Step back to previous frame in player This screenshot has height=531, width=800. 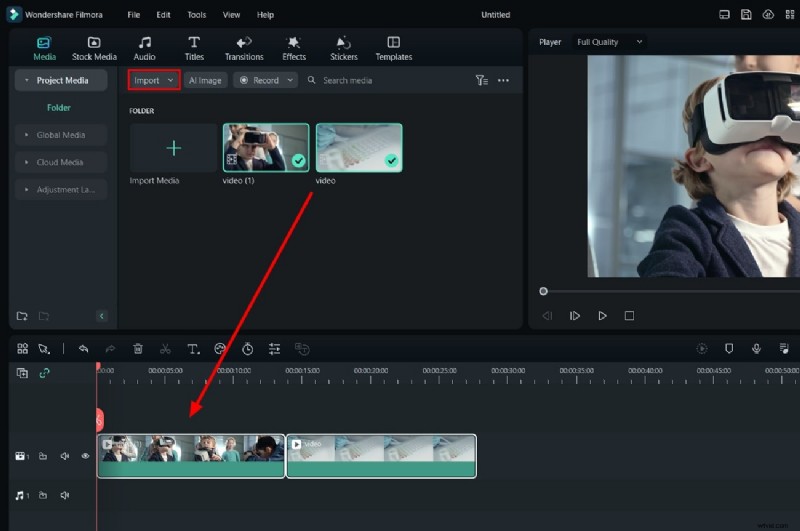[547, 316]
